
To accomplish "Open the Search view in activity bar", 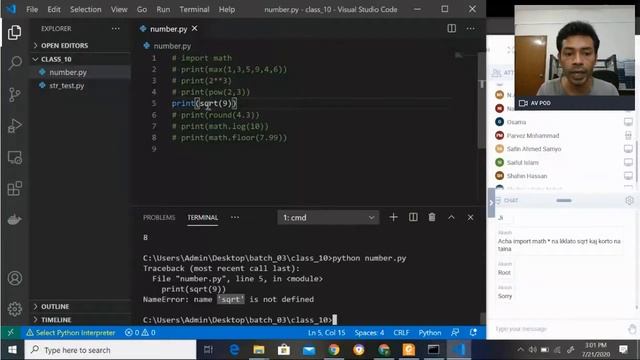I will [x=15, y=63].
